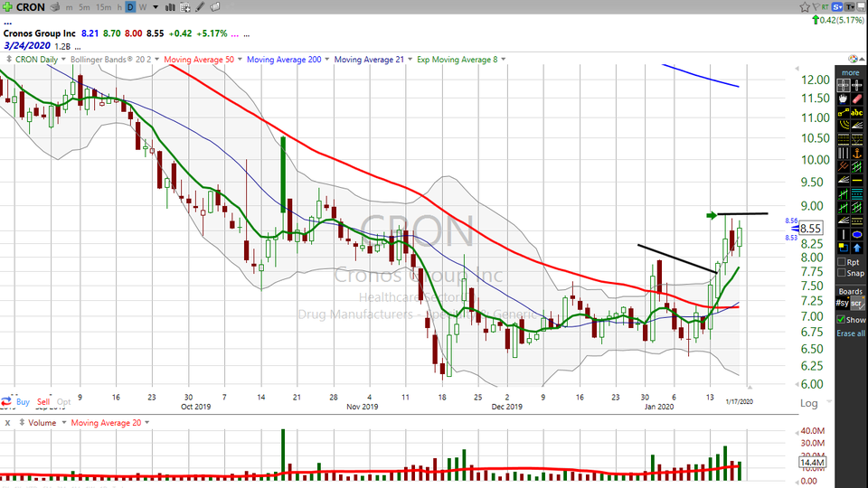Click the Erase all link
868x488 pixels.
click(x=850, y=333)
